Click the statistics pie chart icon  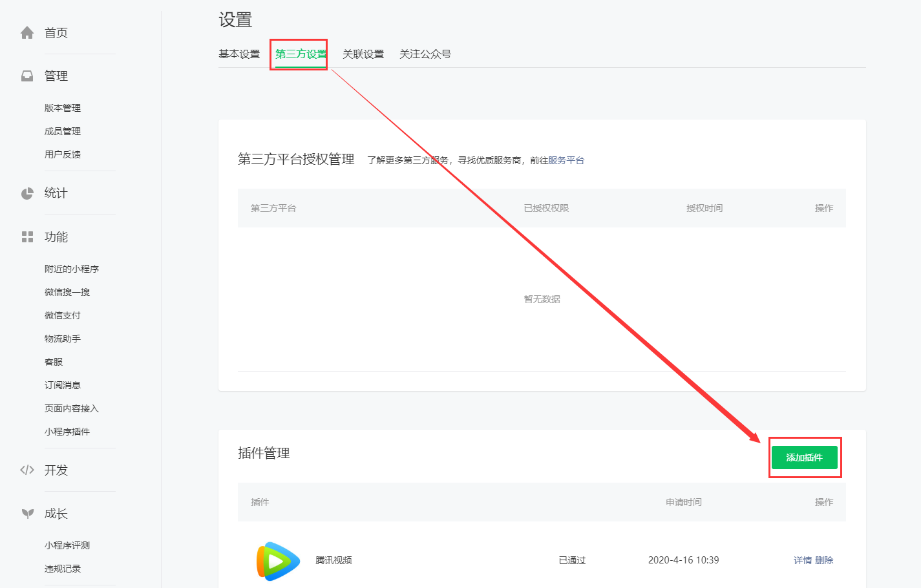click(27, 193)
